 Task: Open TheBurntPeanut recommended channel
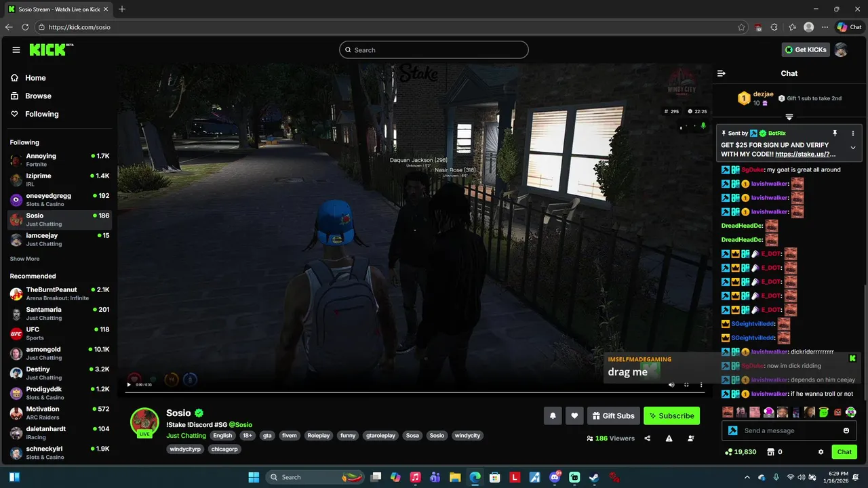[x=60, y=293]
